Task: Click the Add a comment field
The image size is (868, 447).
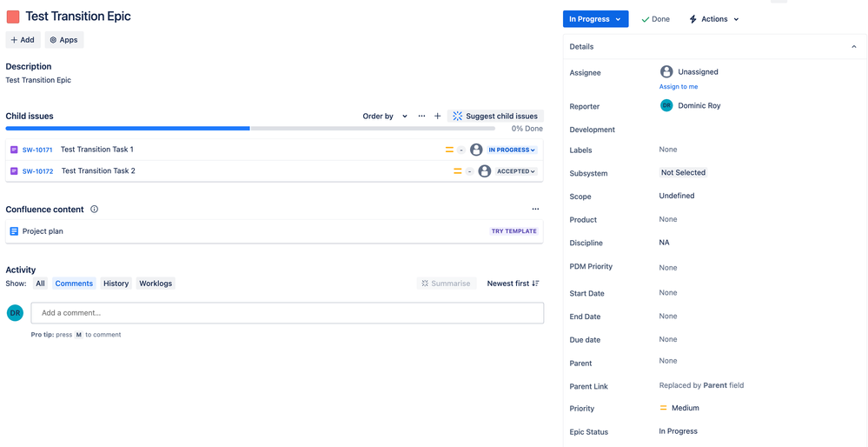Action: coord(288,313)
